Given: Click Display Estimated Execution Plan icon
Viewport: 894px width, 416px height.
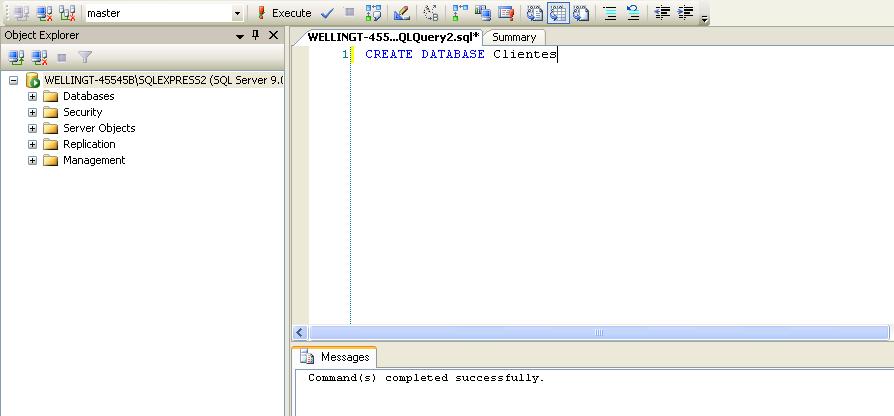Looking at the screenshot, I should [373, 13].
